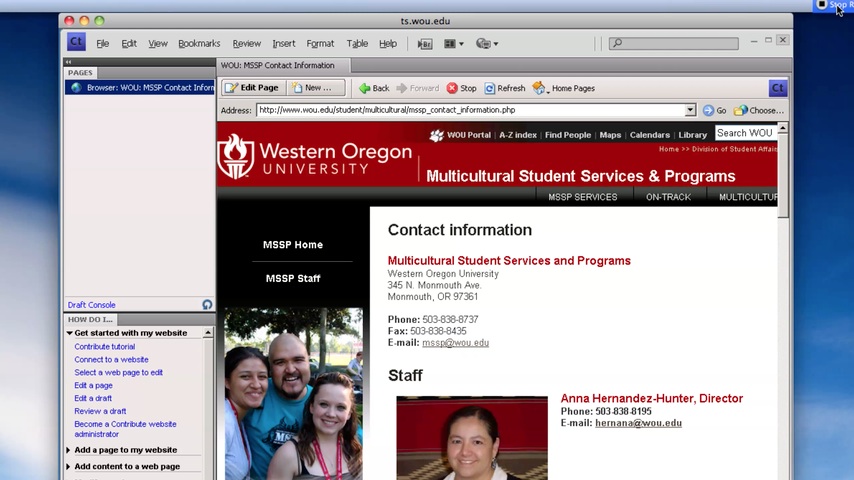Click the red Stop icon
Image resolution: width=854 pixels, height=480 pixels.
pos(452,88)
